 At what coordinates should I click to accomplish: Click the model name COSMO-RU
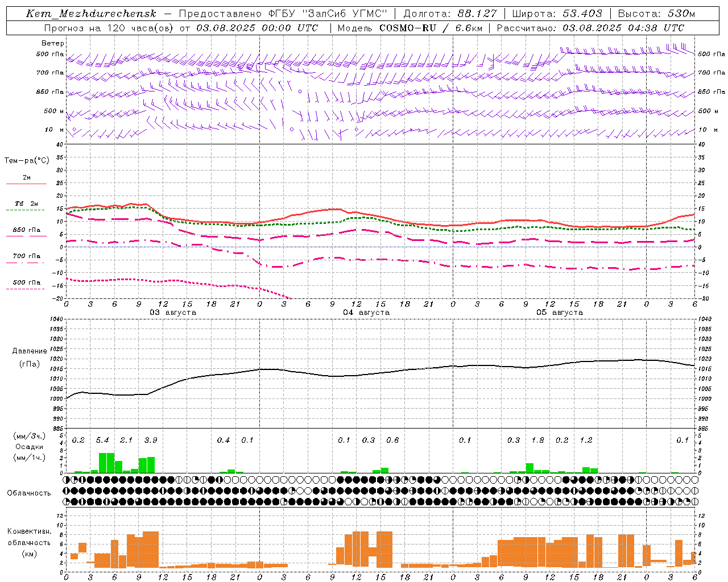pos(408,28)
